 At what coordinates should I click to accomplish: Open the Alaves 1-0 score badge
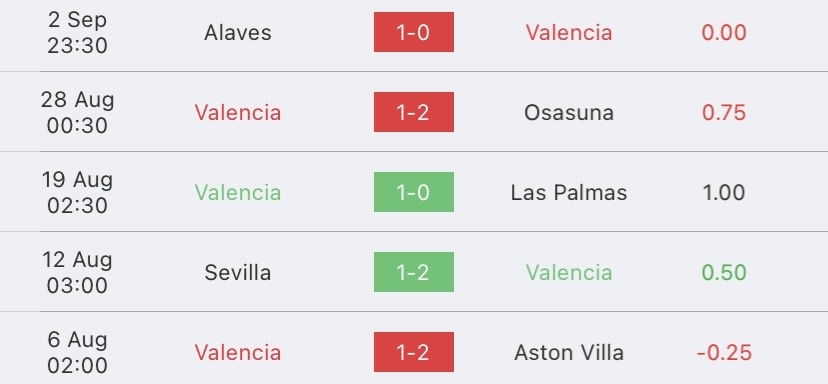(413, 32)
